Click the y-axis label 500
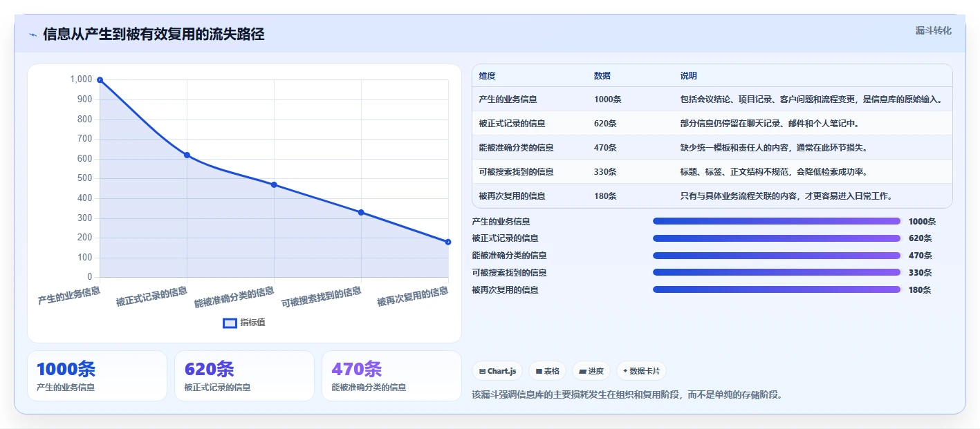 click(x=84, y=178)
